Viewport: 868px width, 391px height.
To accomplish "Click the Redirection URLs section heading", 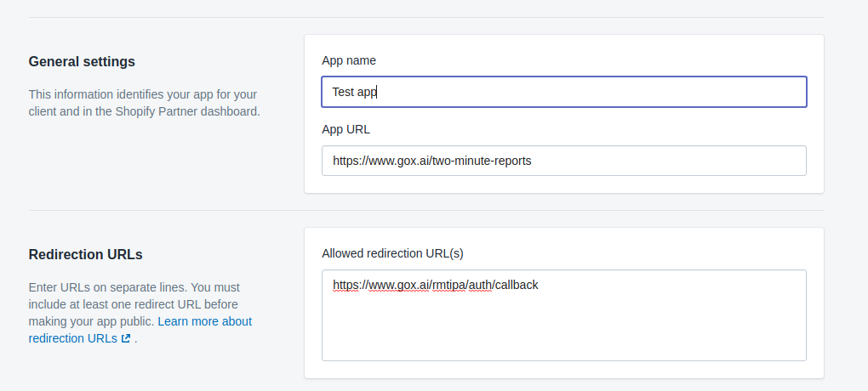I will click(86, 254).
